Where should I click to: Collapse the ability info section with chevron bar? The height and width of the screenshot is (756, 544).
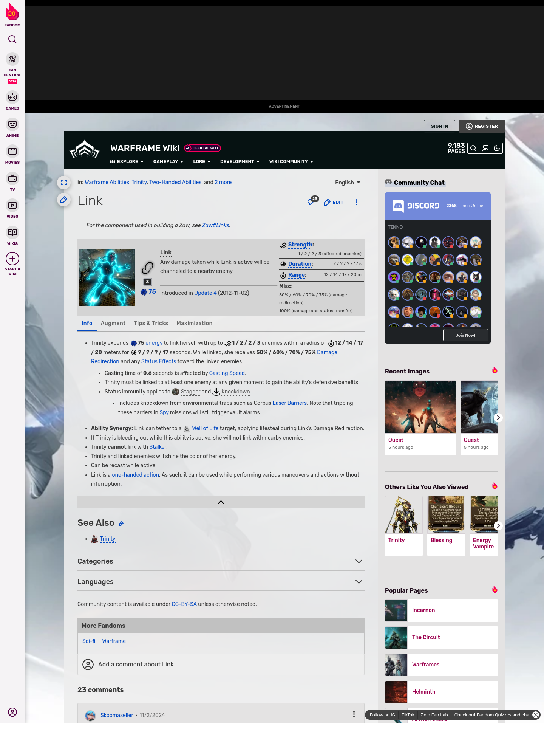tap(221, 502)
